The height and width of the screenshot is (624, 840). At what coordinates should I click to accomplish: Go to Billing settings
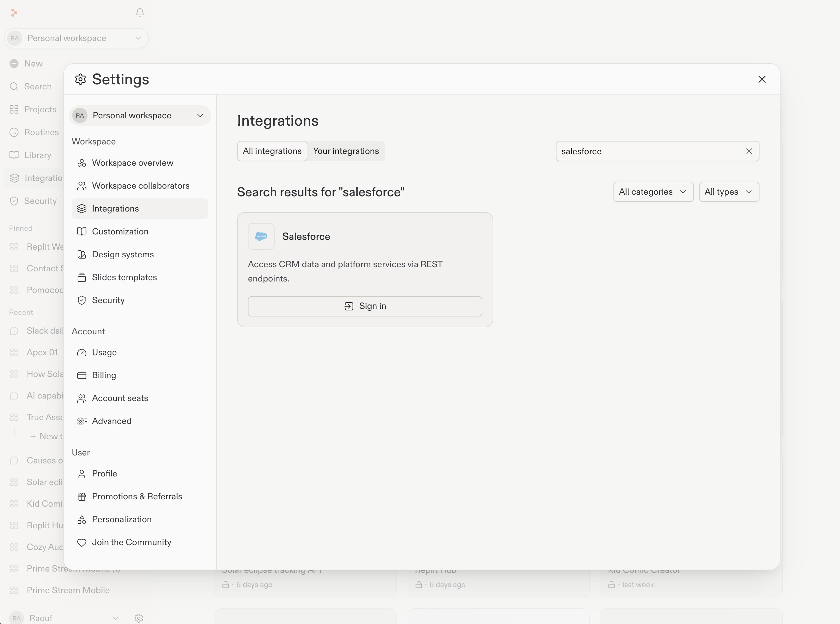[140, 376]
